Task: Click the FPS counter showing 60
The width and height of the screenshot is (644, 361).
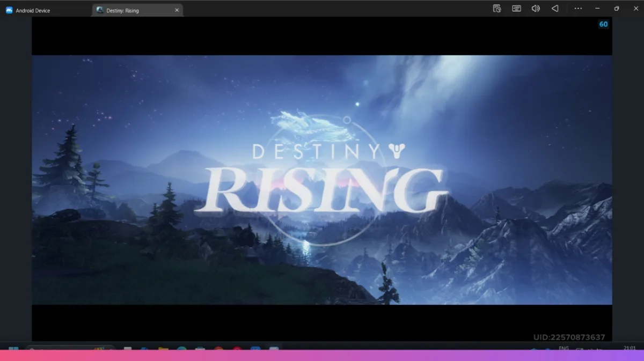Action: 603,24
